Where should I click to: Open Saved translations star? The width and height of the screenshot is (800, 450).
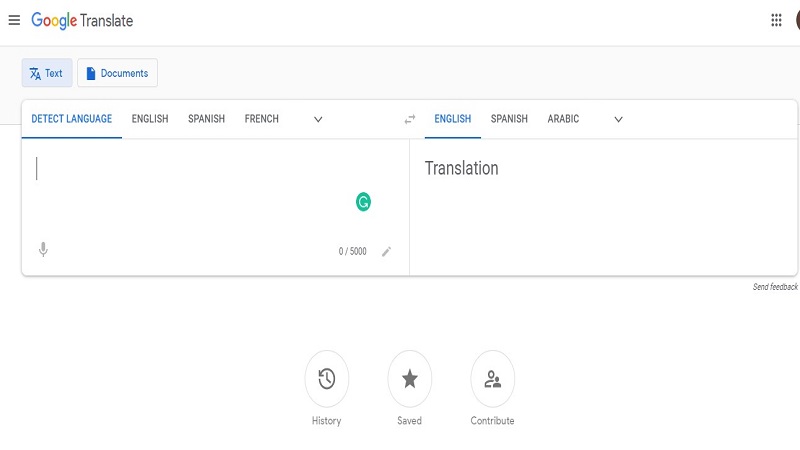click(410, 379)
